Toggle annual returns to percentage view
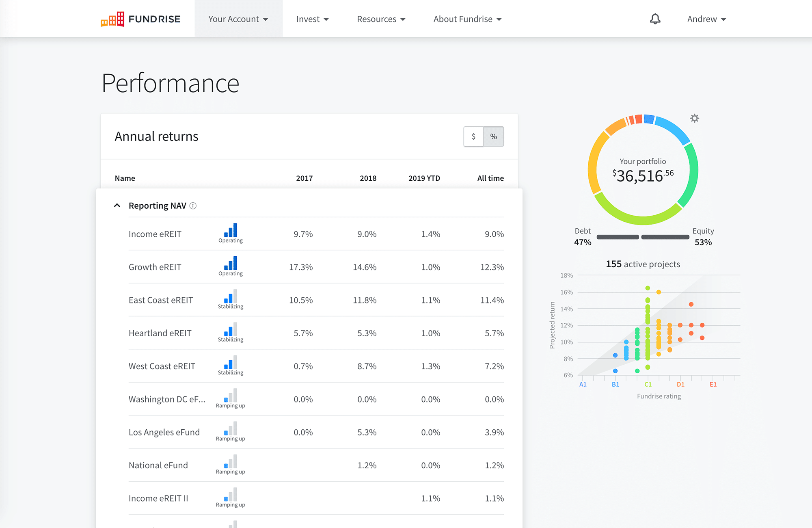The height and width of the screenshot is (528, 812). point(494,136)
